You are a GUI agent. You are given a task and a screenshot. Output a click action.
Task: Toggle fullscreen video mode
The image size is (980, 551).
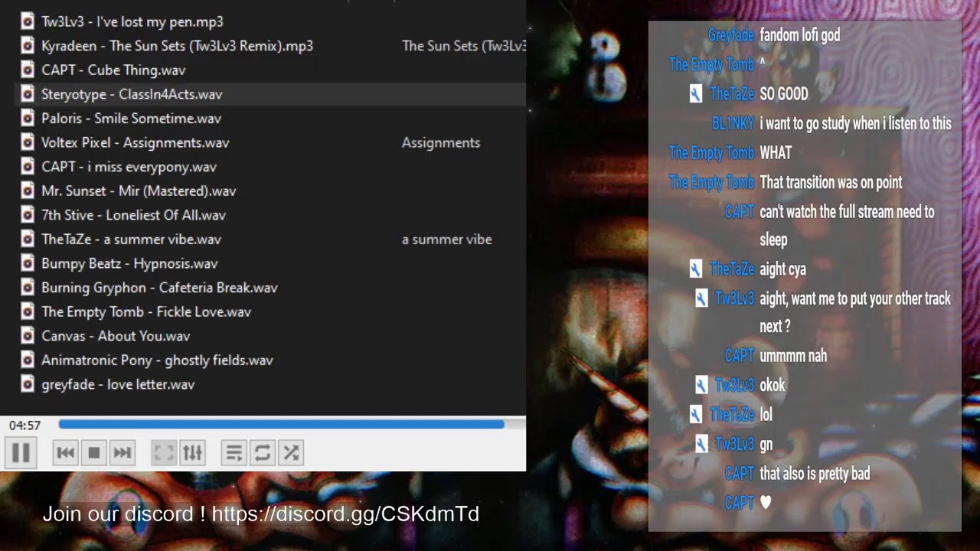(x=164, y=453)
